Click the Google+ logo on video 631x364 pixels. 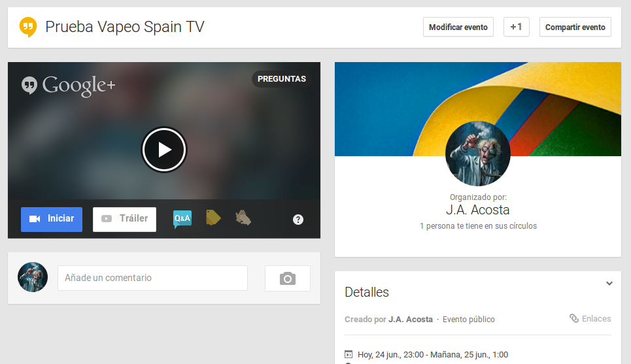tap(69, 85)
